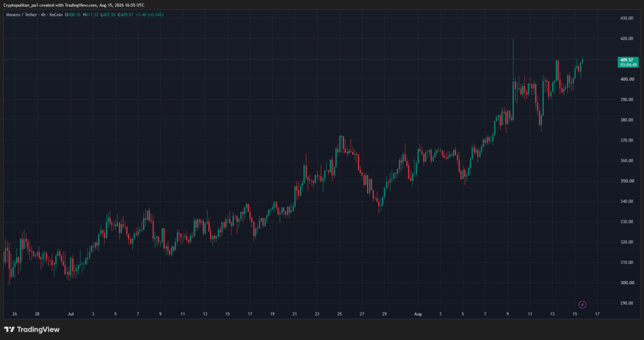The image size is (644, 340).
Task: Click the 300.00 price axis label
Action: pyautogui.click(x=627, y=283)
